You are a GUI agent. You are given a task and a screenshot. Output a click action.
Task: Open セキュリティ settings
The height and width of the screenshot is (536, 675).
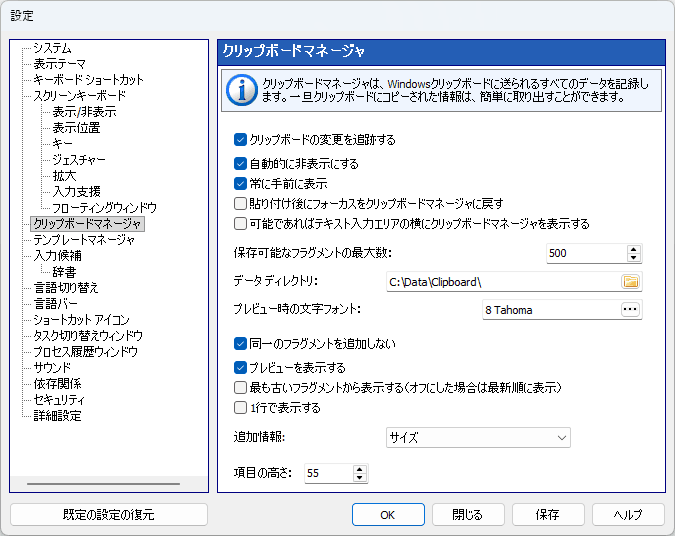point(59,400)
